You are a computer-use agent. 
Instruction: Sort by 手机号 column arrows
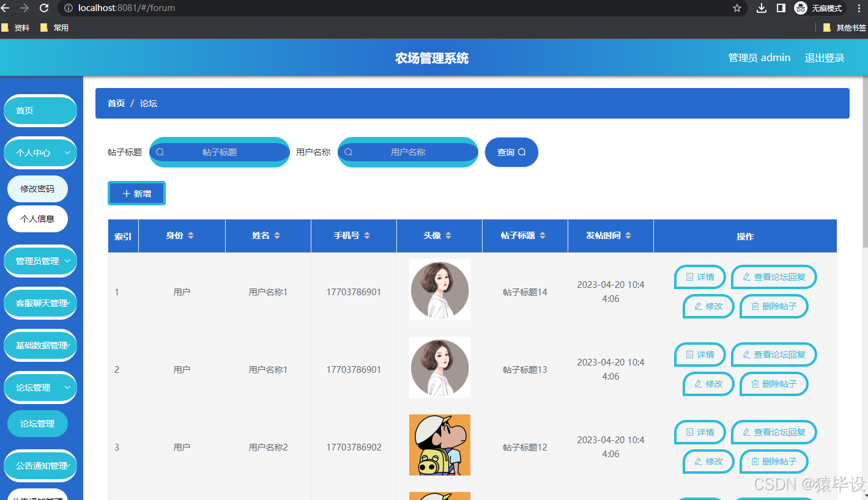click(x=366, y=235)
